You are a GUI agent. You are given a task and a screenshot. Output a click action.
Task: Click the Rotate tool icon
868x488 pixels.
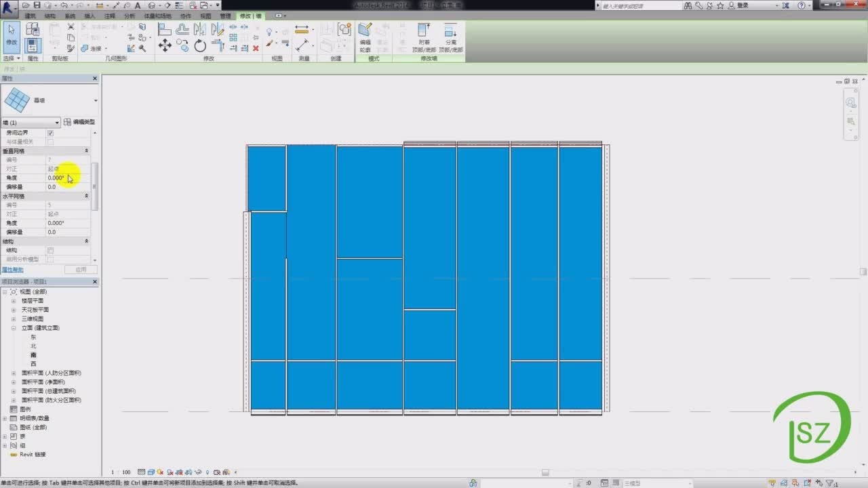200,46
